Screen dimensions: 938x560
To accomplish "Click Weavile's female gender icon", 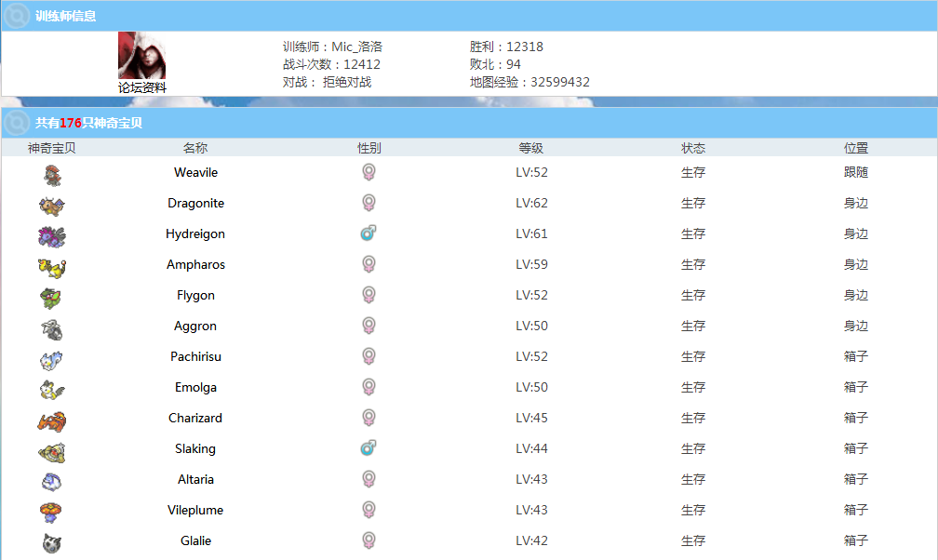I will click(x=369, y=172).
